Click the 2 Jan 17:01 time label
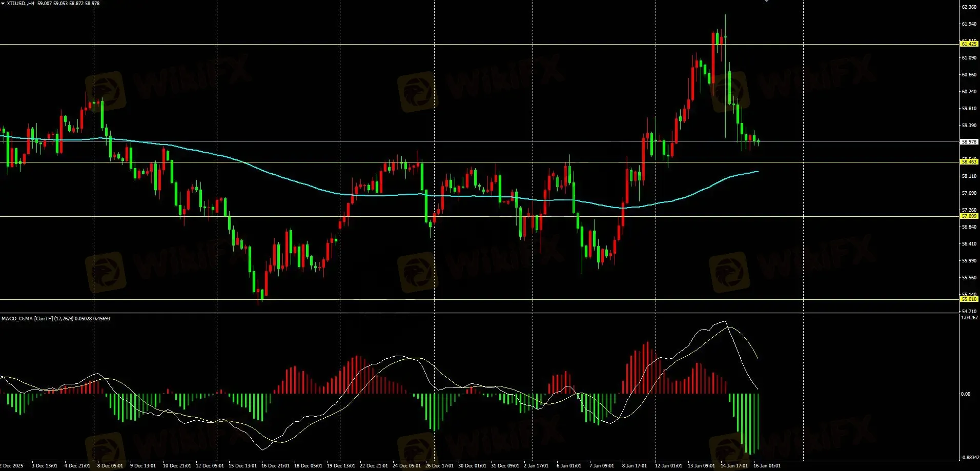The image size is (980, 471). tap(536, 466)
